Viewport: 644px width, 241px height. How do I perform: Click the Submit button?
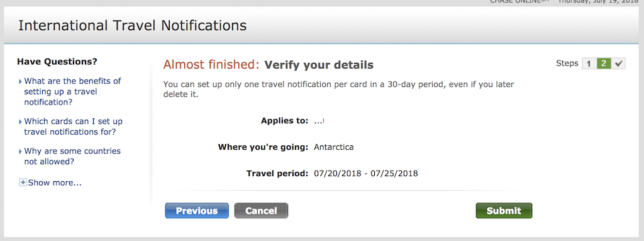504,211
